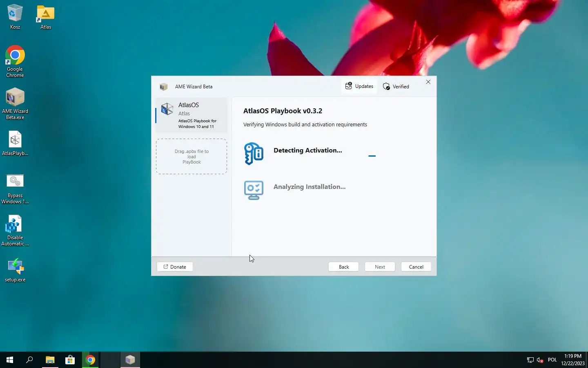The width and height of the screenshot is (588, 368).
Task: Click the Verified shield badge icon
Action: tap(386, 86)
